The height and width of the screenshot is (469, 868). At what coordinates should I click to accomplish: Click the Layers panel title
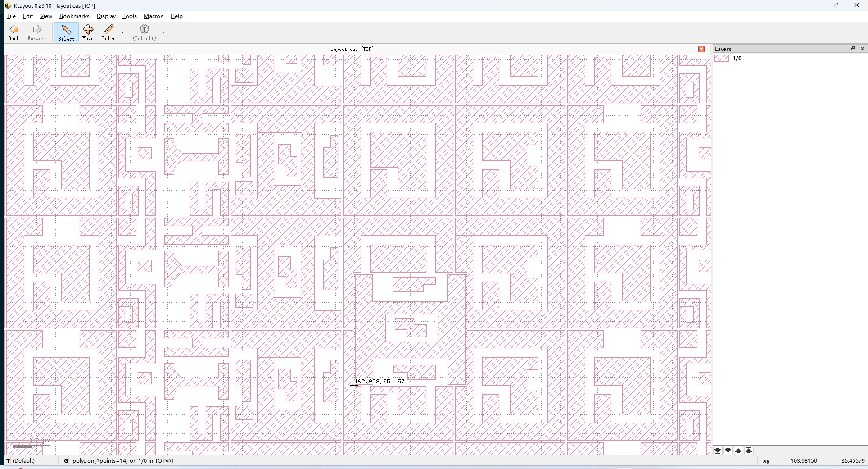[x=723, y=49]
